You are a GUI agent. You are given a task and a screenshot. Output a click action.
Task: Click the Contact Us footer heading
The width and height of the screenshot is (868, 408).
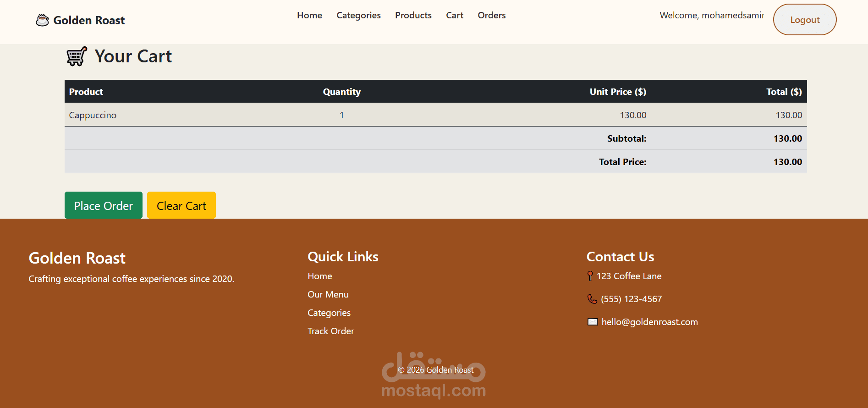[620, 257]
